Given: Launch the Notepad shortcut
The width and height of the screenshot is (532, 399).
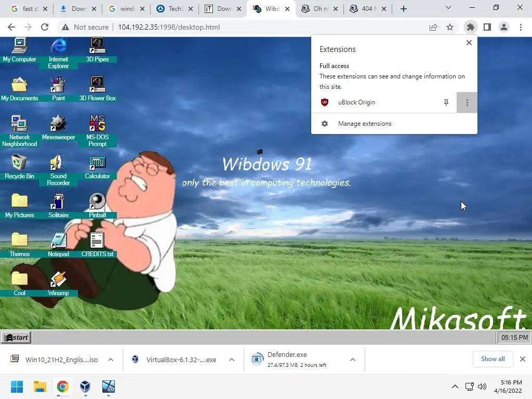Looking at the screenshot, I should pos(58,245).
